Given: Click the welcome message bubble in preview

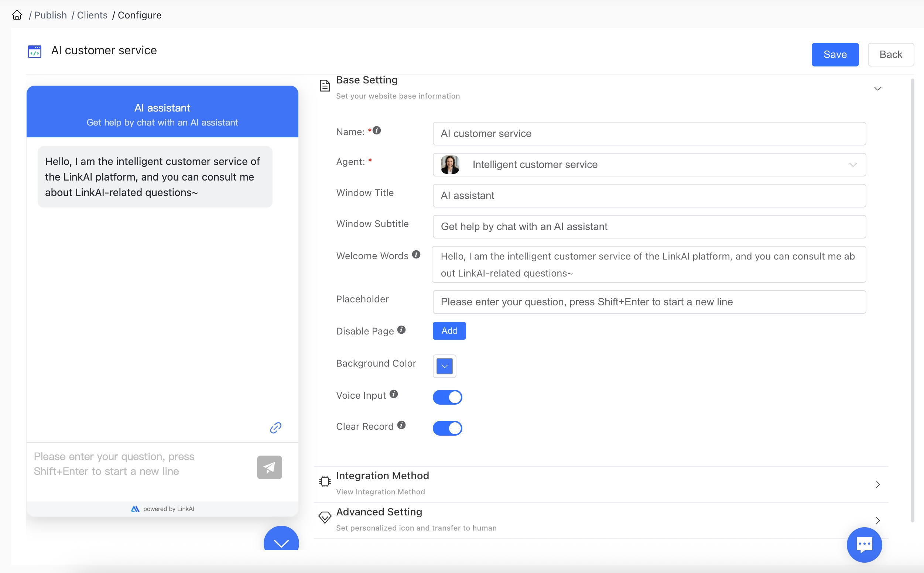Looking at the screenshot, I should click(x=155, y=177).
